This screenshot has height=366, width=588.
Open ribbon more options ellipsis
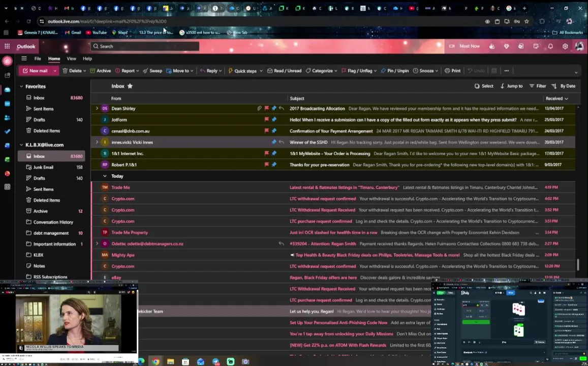pyautogui.click(x=507, y=71)
